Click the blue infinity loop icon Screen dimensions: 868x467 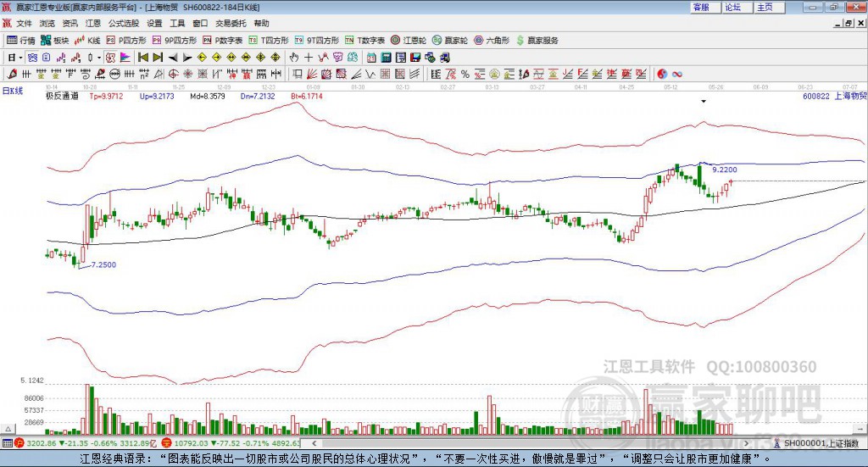[677, 74]
